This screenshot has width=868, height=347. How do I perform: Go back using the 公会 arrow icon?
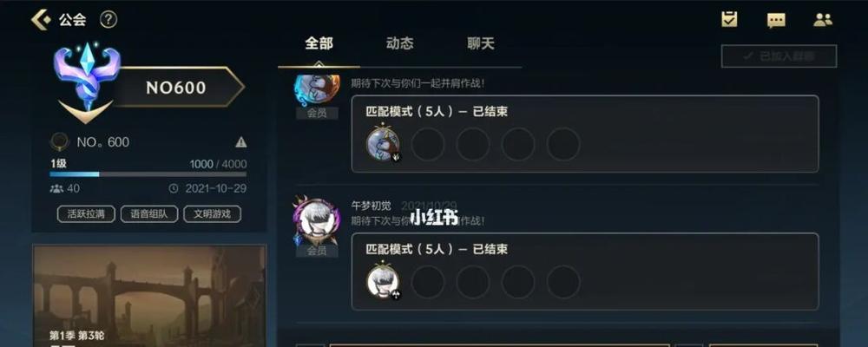(x=41, y=20)
